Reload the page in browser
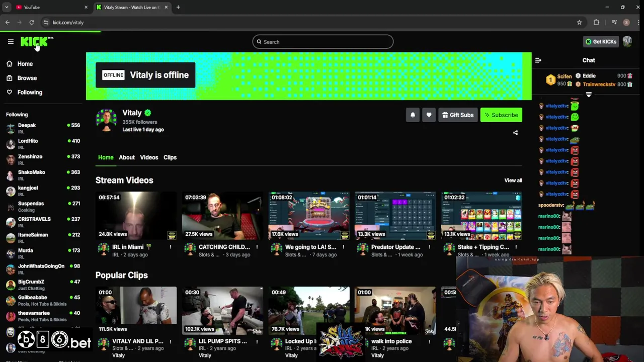 click(31, 22)
